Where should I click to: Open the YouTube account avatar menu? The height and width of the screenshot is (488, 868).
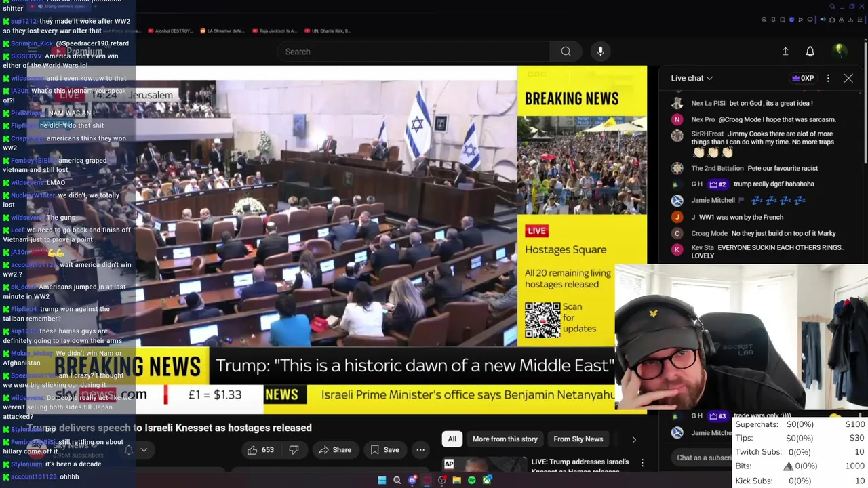pyautogui.click(x=840, y=51)
